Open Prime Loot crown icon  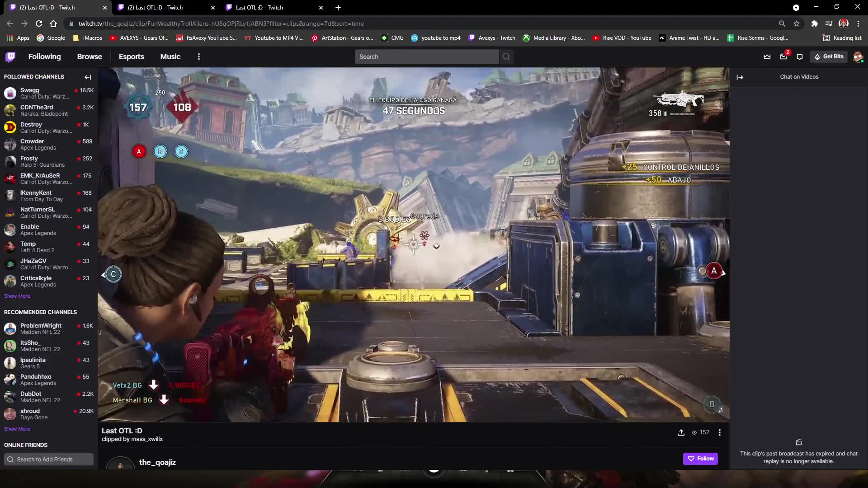pyautogui.click(x=767, y=57)
